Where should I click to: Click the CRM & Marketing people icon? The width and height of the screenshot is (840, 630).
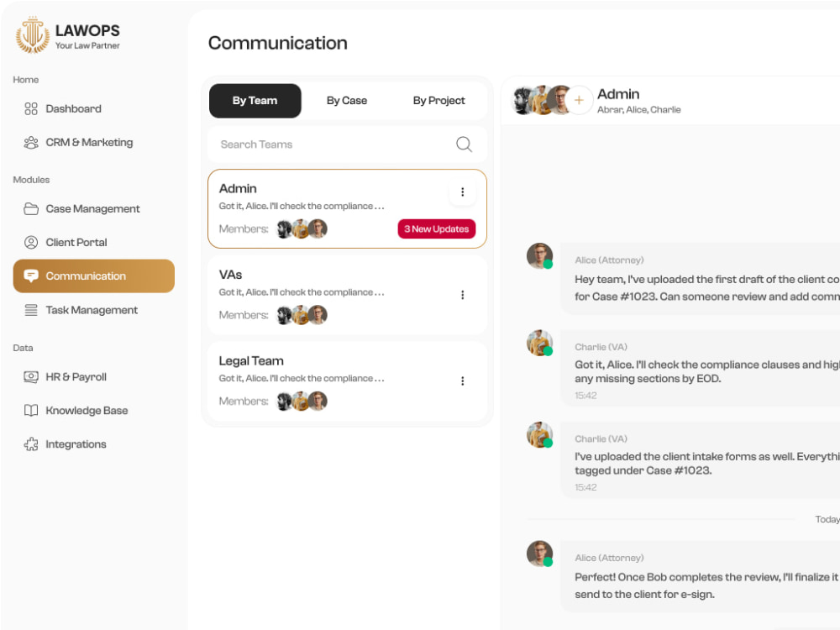31,143
